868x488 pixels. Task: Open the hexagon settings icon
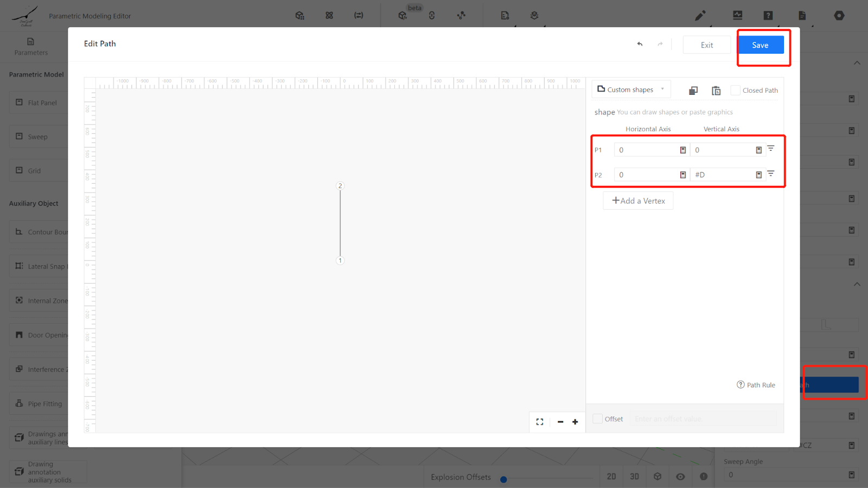839,16
